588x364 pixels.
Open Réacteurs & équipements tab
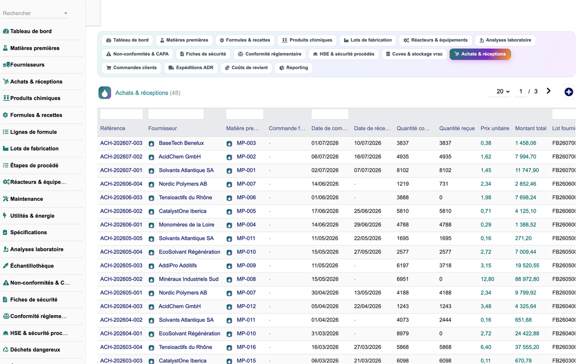point(436,40)
